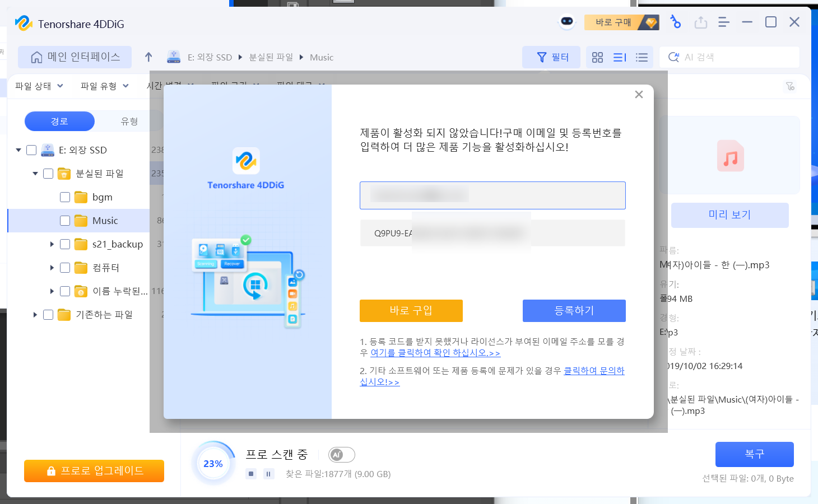Select the 분실된 파일 breadcrumb

point(271,57)
